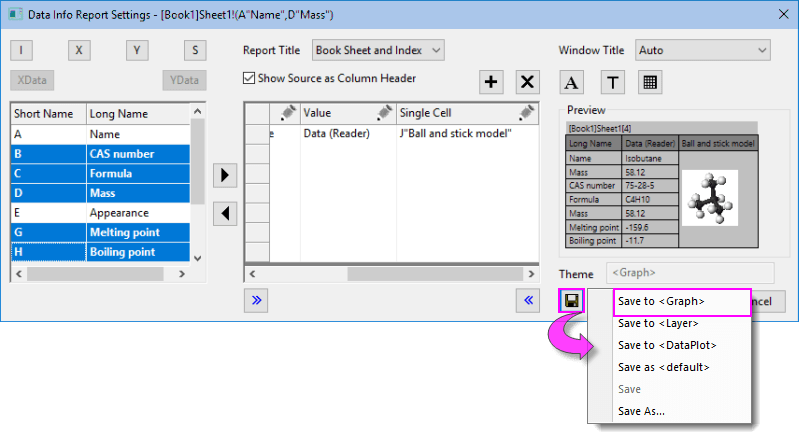The height and width of the screenshot is (432, 799).
Task: Click the pin icon in Single Cell header
Action: [526, 113]
